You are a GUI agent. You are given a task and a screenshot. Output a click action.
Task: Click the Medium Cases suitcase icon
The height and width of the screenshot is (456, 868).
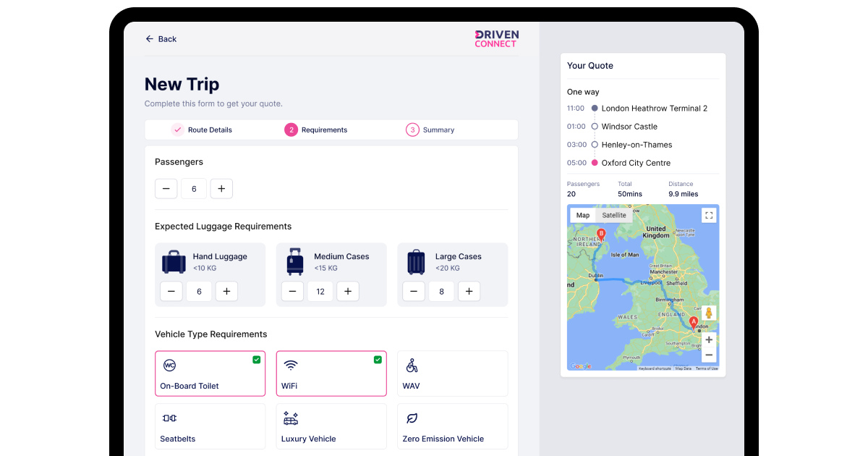pyautogui.click(x=295, y=262)
